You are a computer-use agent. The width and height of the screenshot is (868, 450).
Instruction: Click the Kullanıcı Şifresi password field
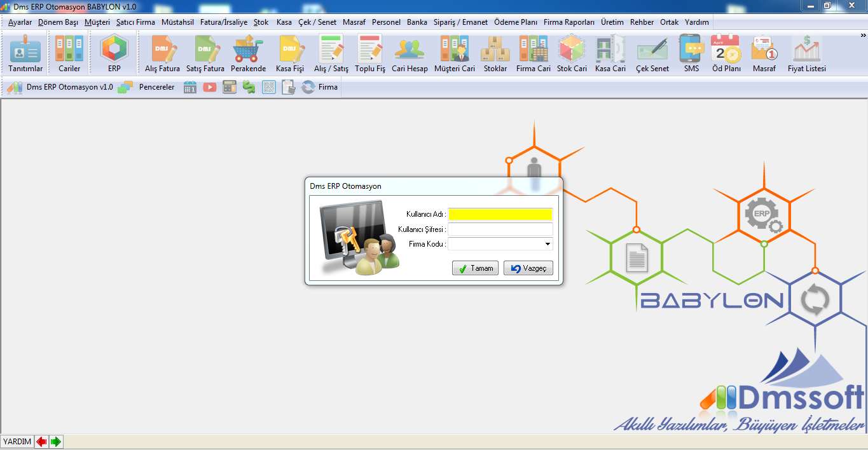pyautogui.click(x=500, y=229)
